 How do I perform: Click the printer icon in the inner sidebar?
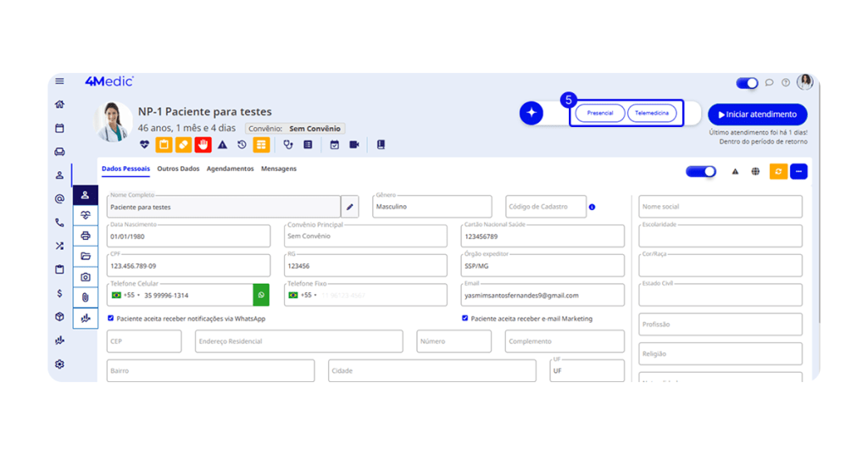pyautogui.click(x=85, y=236)
